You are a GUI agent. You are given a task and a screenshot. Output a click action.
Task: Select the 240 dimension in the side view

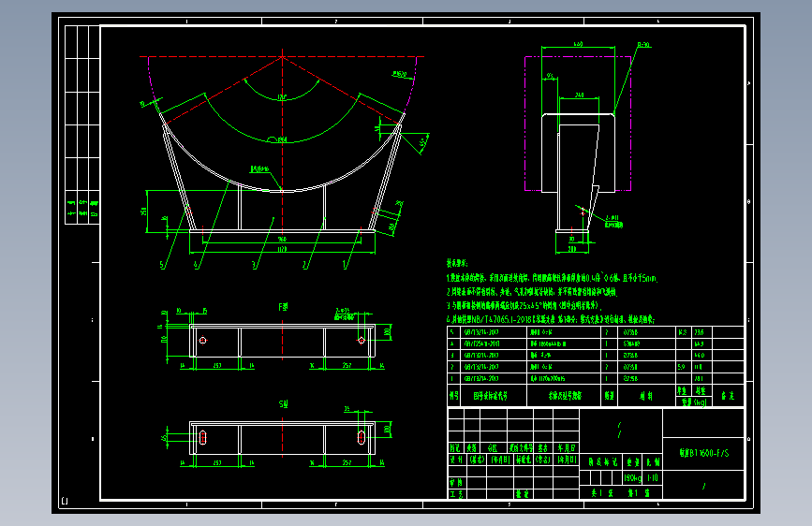[x=579, y=95]
